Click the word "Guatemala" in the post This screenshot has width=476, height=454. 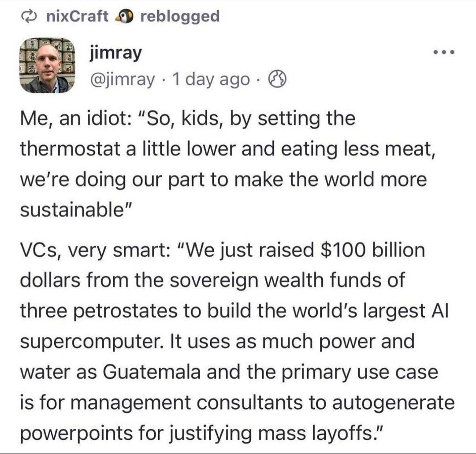click(152, 372)
